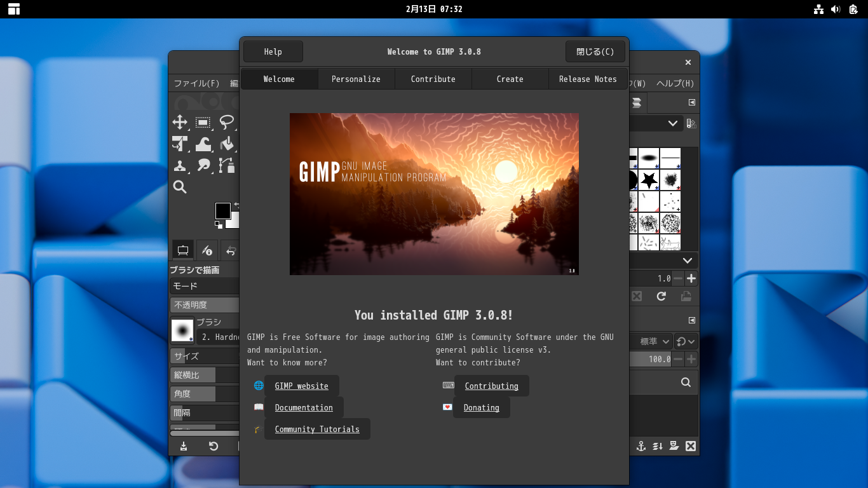Adjust the 縦横比 aspect ratio slider
This screenshot has width=868, height=488.
click(205, 375)
